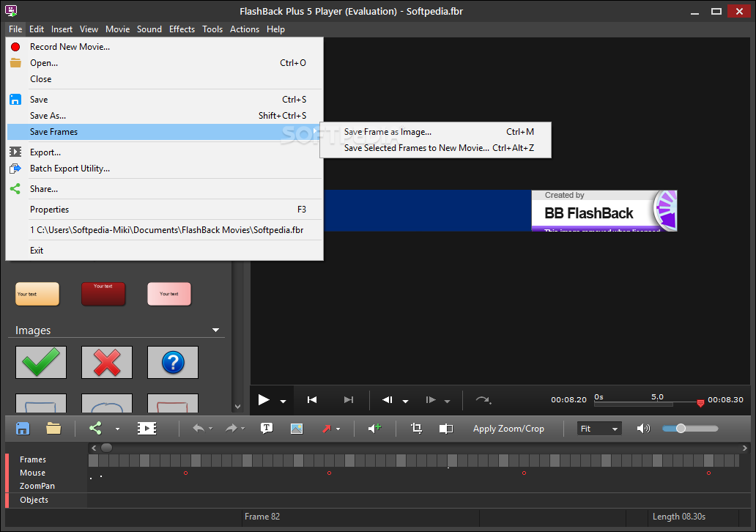Select the orange 'Your text' textbox style
This screenshot has height=532, width=756.
tap(37, 295)
